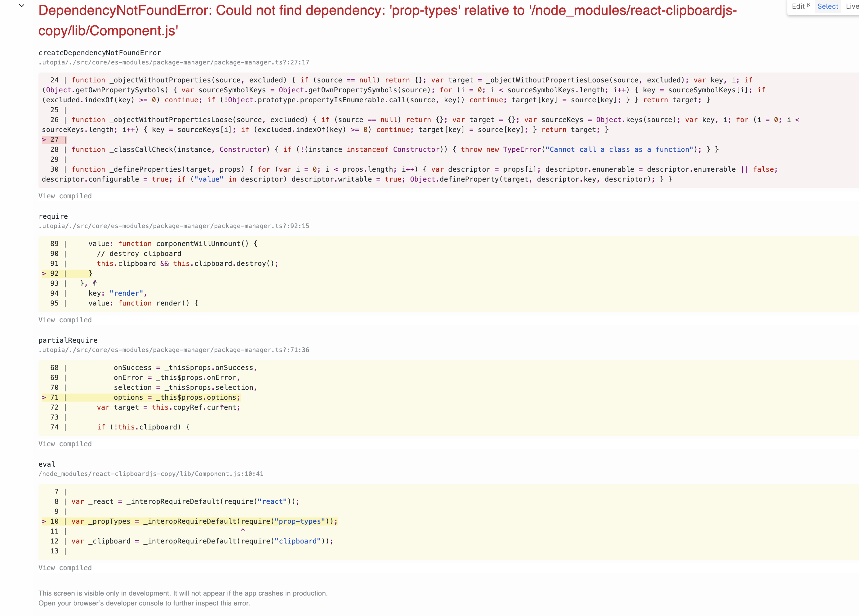Click the DependencyNotFoundError heading text
Screen dimensions: 859x616
pyautogui.click(x=387, y=20)
